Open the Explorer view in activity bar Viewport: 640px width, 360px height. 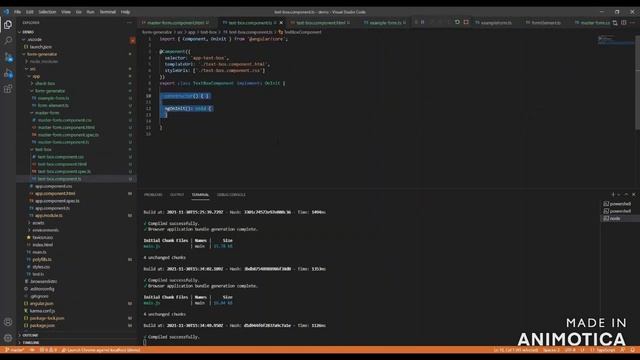point(8,24)
